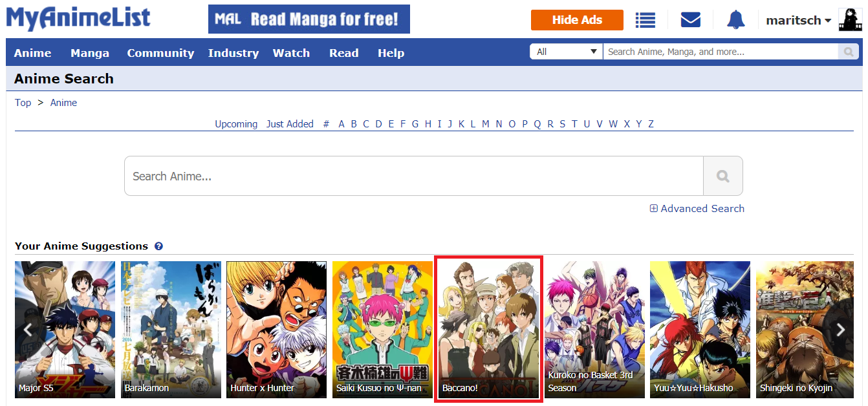The height and width of the screenshot is (406, 868).
Task: Click the anime search magnifier button
Action: 723,176
